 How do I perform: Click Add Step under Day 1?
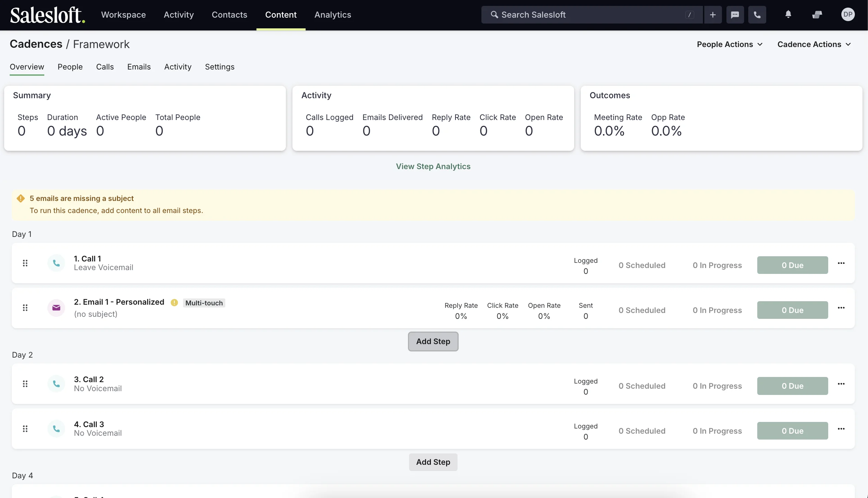tap(433, 341)
